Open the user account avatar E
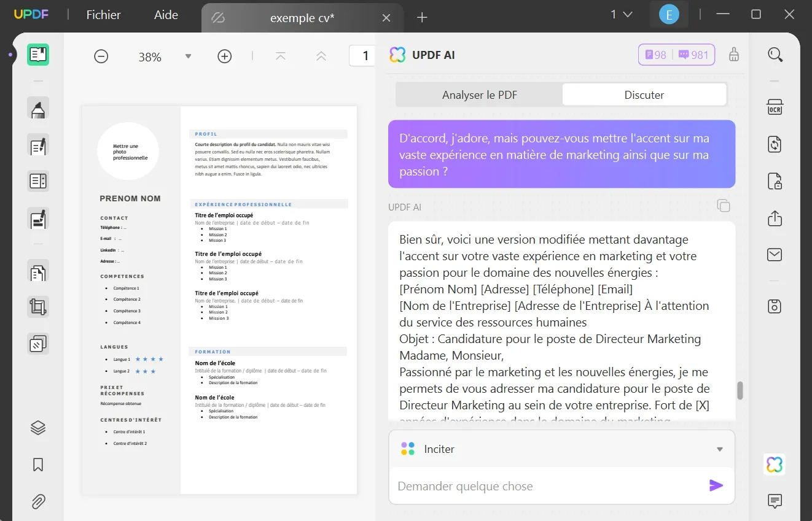This screenshot has height=521, width=812. (x=669, y=15)
